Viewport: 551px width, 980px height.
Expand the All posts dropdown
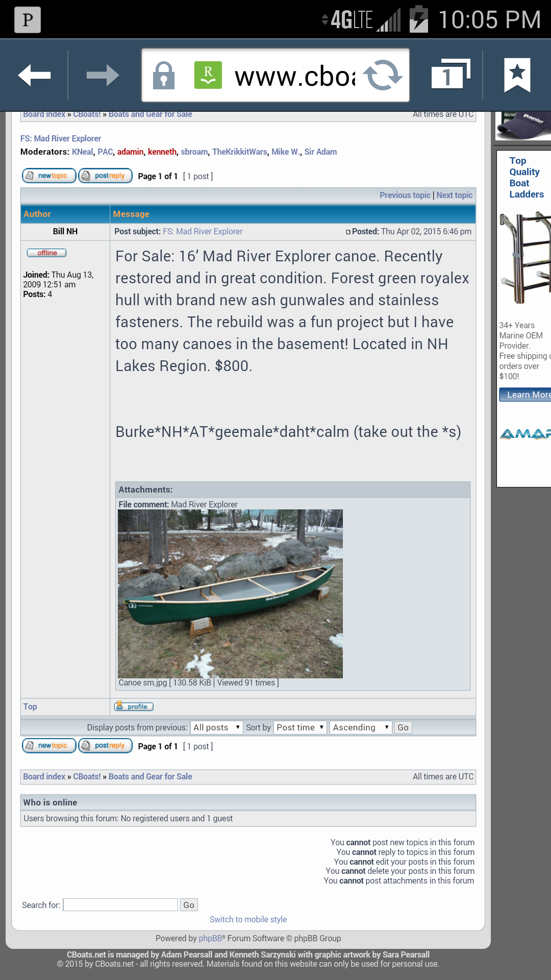tap(216, 727)
